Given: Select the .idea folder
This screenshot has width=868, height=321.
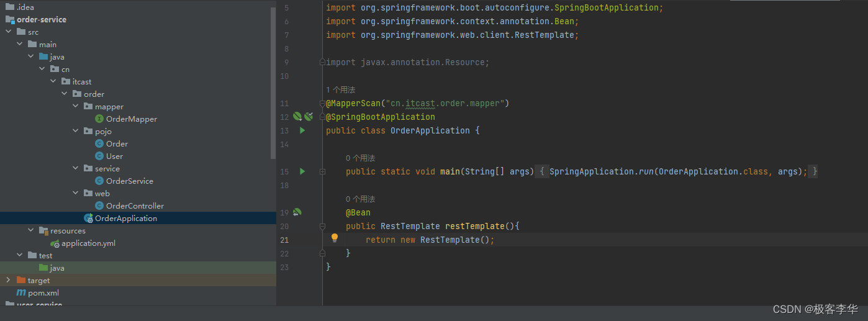Looking at the screenshot, I should coord(25,7).
